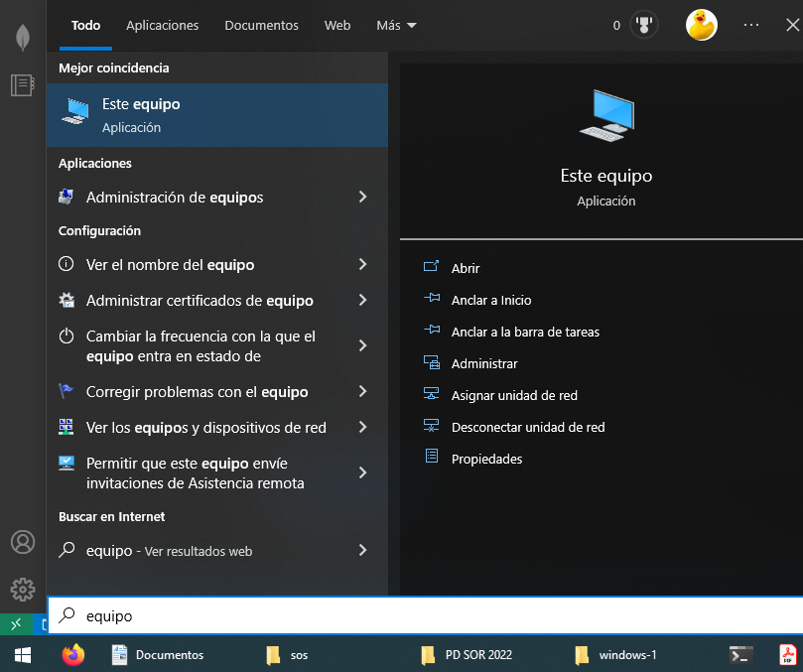Screen dimensions: 803x672
Task: Choose Anclar a Inicio action
Action: [x=491, y=301]
